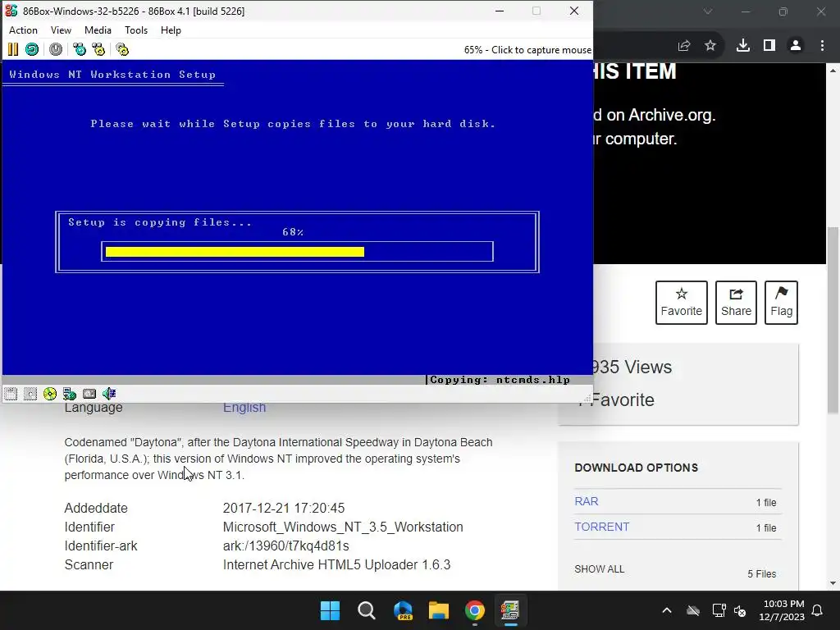Open 86Box machine settings gear icon

click(122, 50)
